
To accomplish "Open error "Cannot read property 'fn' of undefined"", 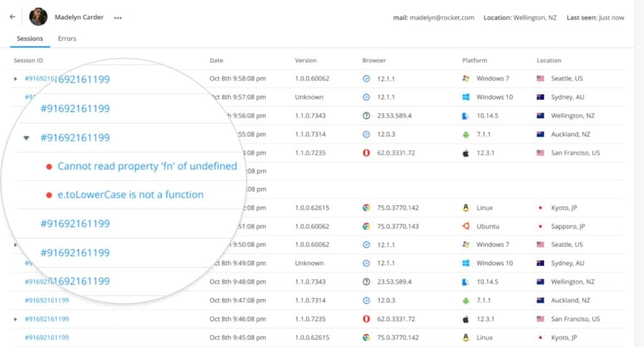I will tap(147, 166).
